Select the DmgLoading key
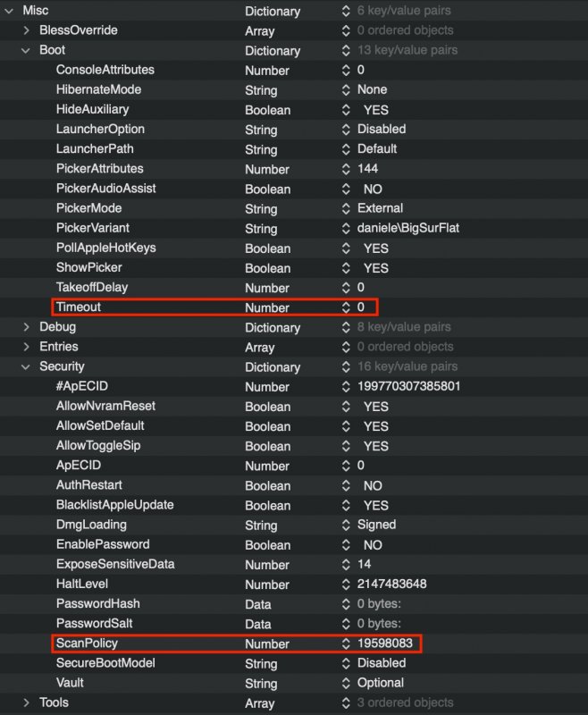588x715 pixels. 91,525
